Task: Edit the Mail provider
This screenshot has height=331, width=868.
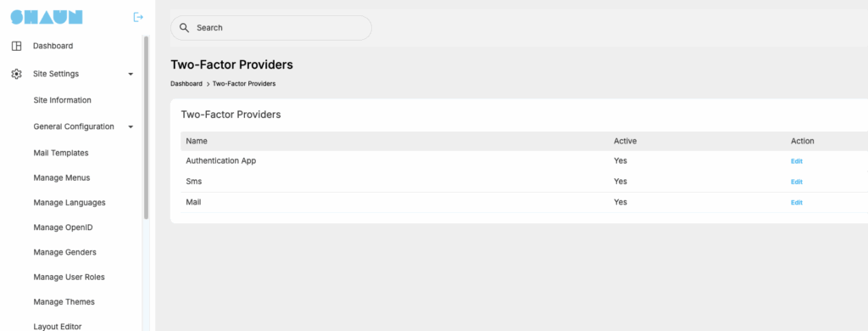Action: (797, 202)
